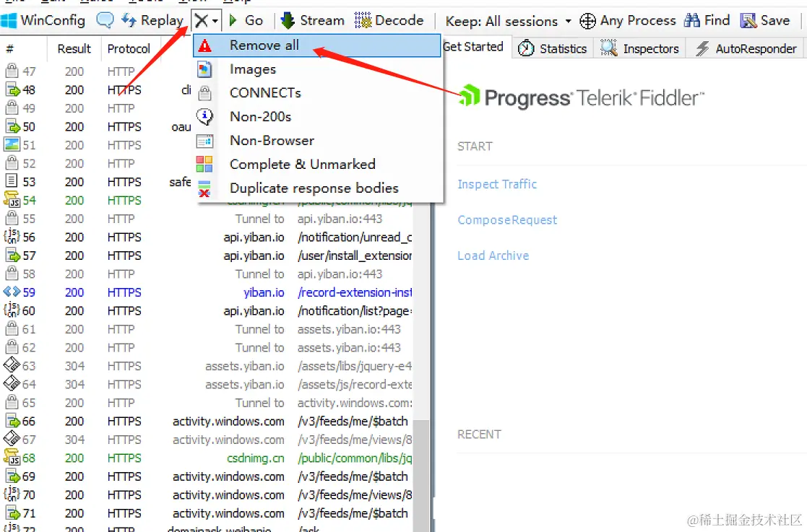Image resolution: width=807 pixels, height=532 pixels.
Task: Click the Go resume button
Action: 246,20
